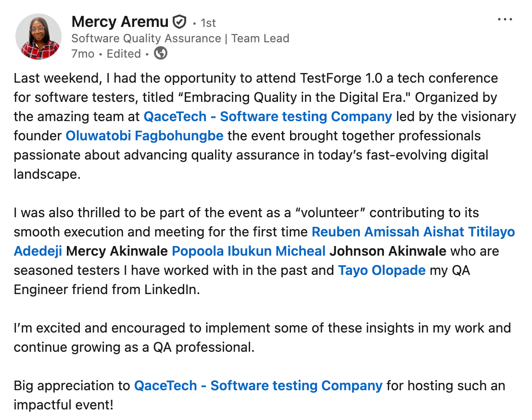Viewport: 532px width, 420px height.
Task: Click the Edited label on the post
Action: [124, 54]
